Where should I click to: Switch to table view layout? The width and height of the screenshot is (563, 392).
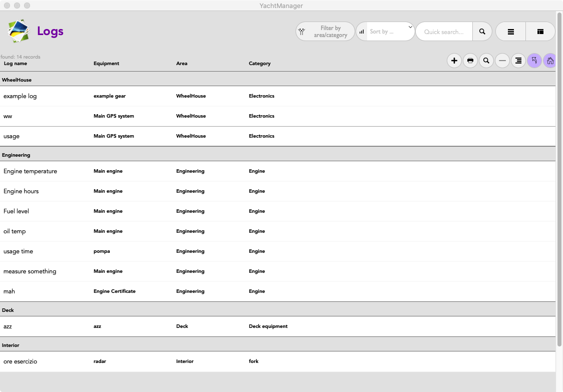point(540,32)
